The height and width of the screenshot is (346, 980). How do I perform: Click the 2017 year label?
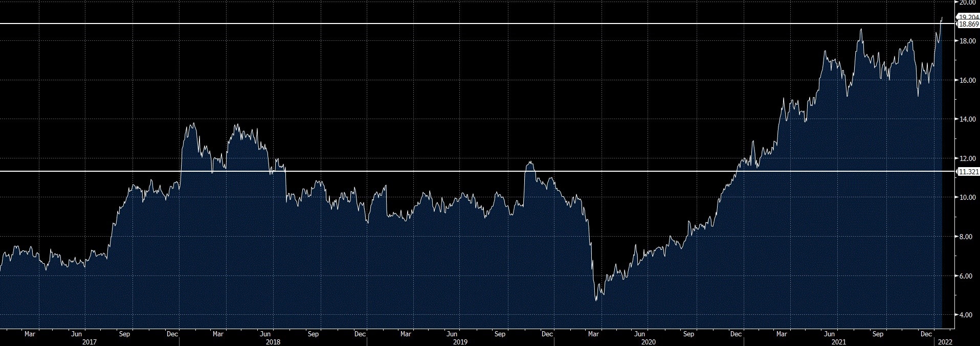tap(90, 342)
